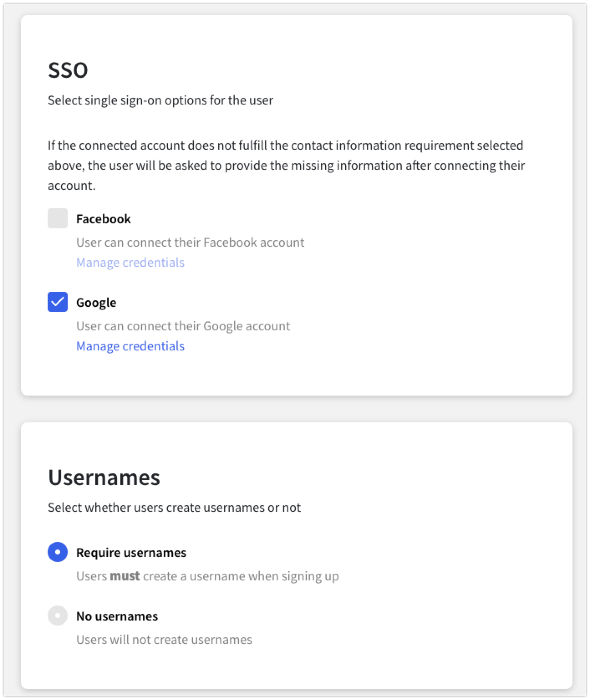
Task: Click the Google option label
Action: pos(96,302)
